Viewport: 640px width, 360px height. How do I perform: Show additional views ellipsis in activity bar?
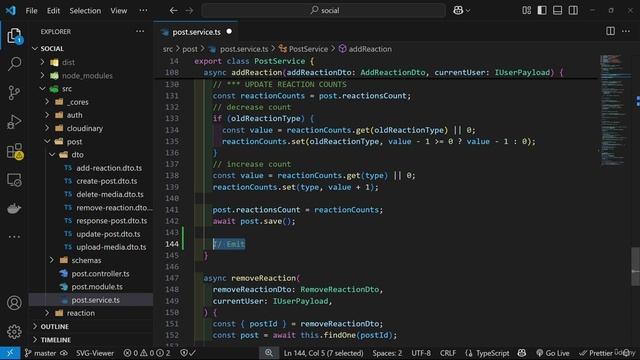(14, 236)
